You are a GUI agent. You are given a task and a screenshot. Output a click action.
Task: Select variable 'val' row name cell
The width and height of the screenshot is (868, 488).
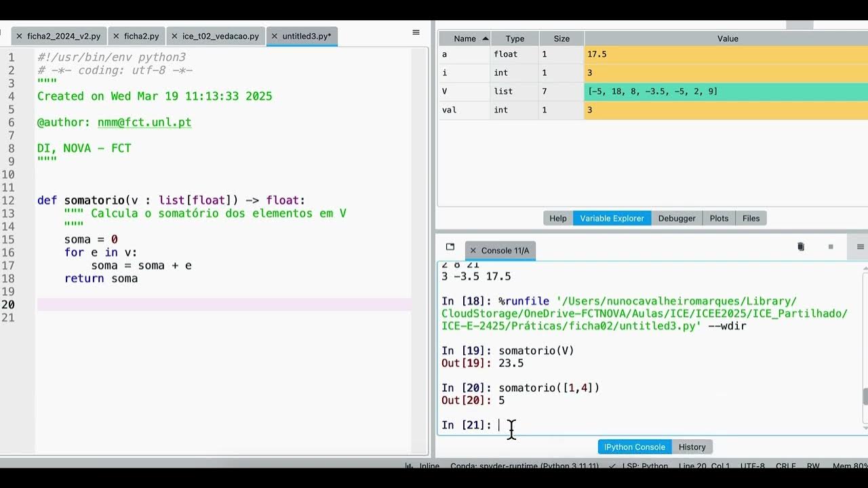point(465,110)
